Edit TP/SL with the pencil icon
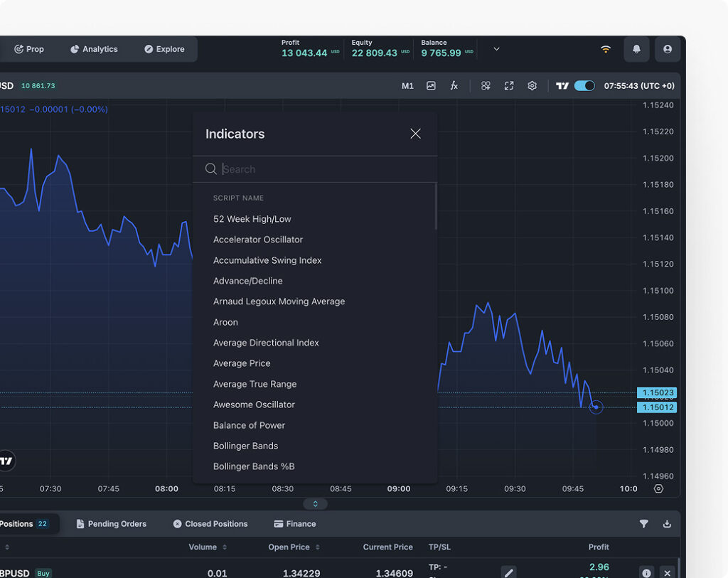Screen dimensions: 728x578 pos(508,572)
